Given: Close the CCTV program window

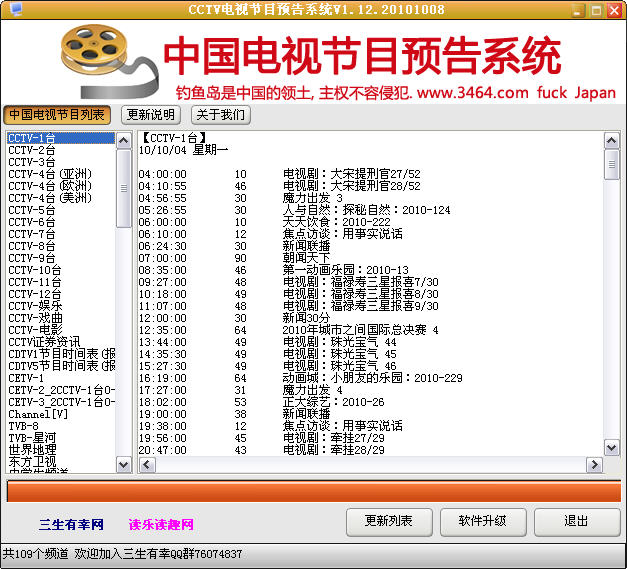Looking at the screenshot, I should click(x=614, y=10).
